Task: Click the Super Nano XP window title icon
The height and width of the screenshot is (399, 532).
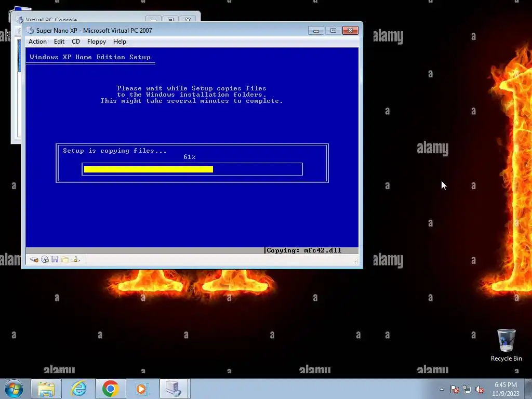Action: pyautogui.click(x=30, y=30)
